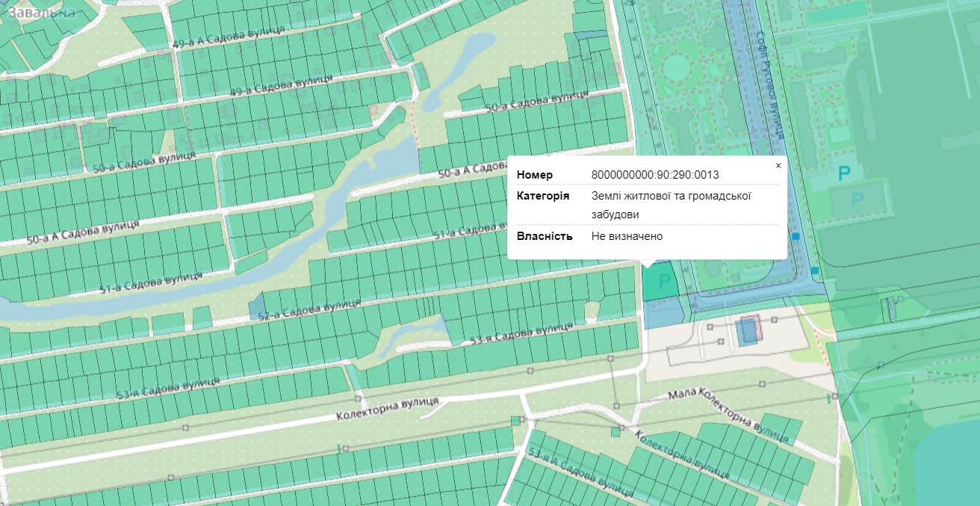
Task: Click the ownership value Не визначено
Action: (627, 236)
